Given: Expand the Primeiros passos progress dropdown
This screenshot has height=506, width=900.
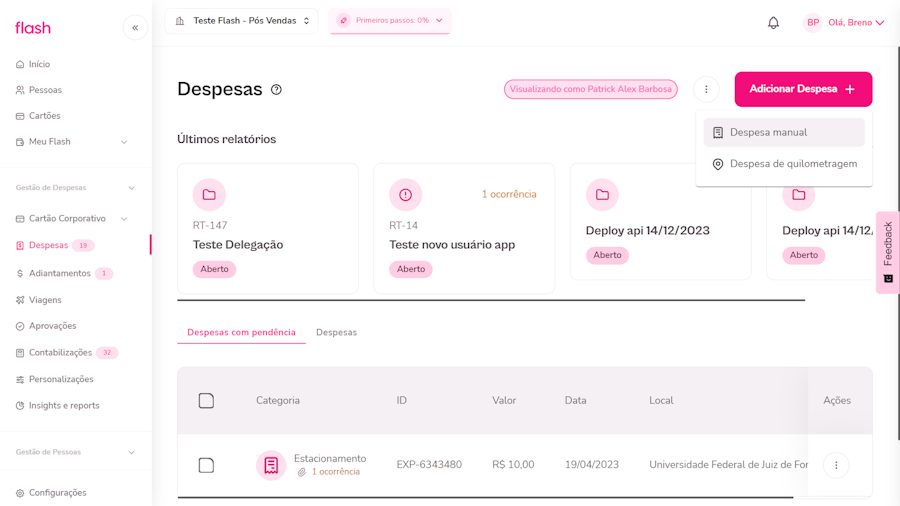Looking at the screenshot, I should [x=390, y=21].
